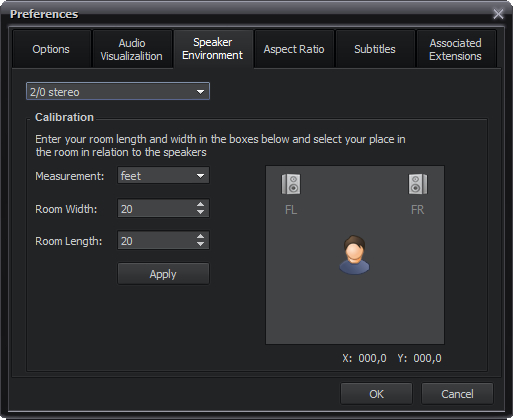Increase Room Length with up arrow
513x420 pixels.
pyautogui.click(x=200, y=237)
